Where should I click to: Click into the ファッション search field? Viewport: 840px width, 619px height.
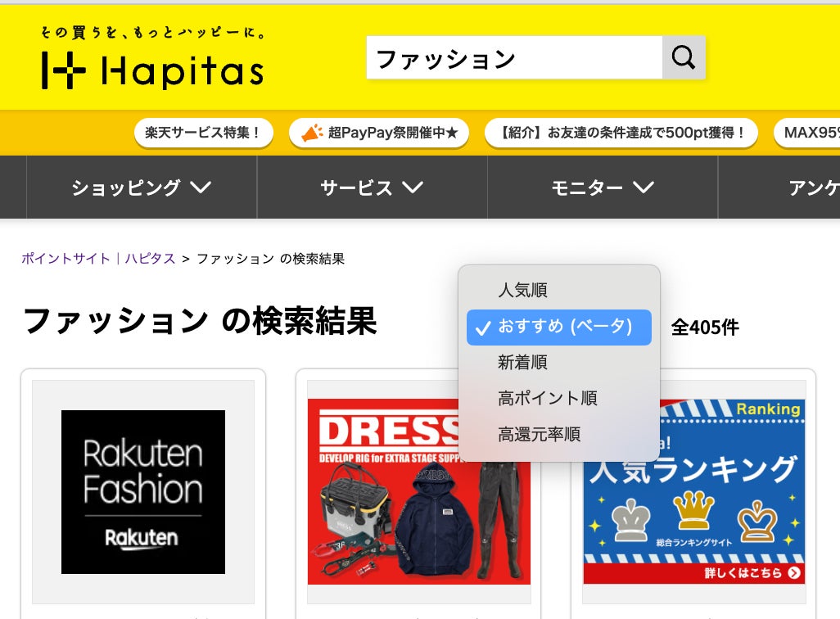coord(514,57)
